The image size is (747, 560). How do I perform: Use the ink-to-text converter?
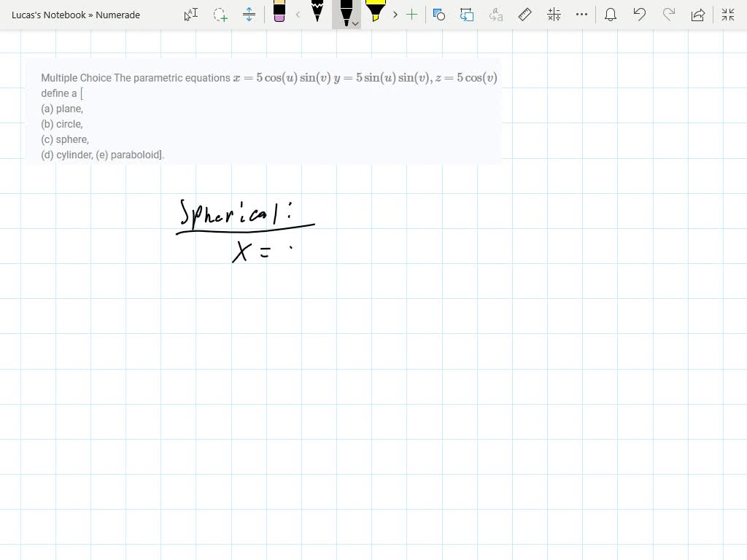pyautogui.click(x=496, y=15)
